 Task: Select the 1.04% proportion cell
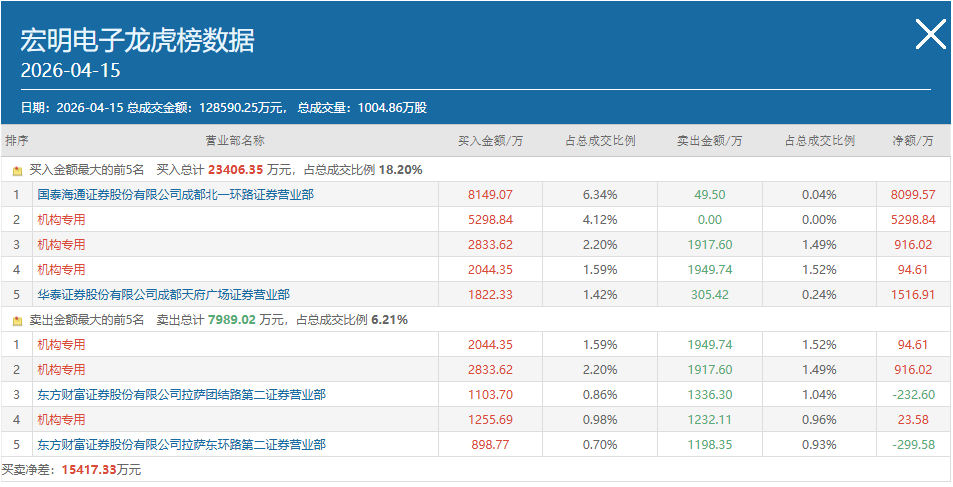pyautogui.click(x=819, y=395)
